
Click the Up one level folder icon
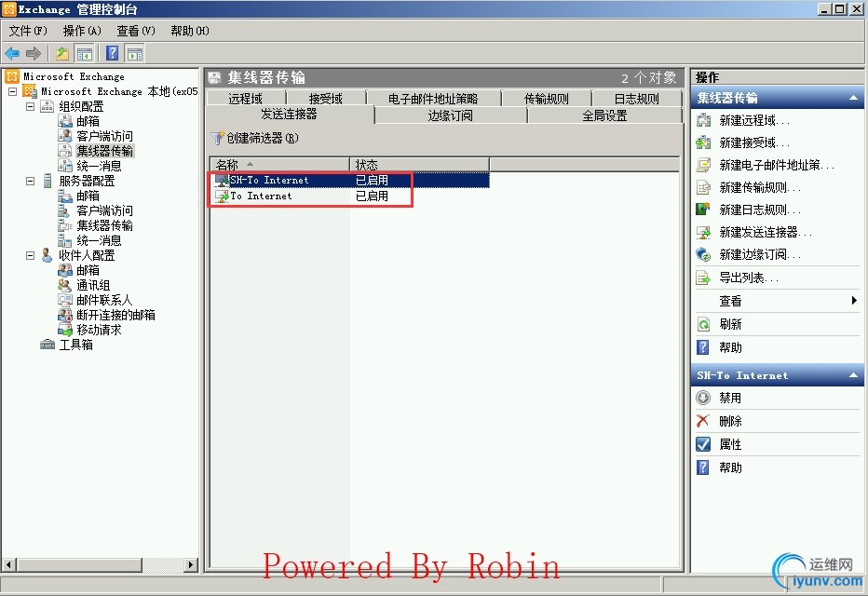62,54
